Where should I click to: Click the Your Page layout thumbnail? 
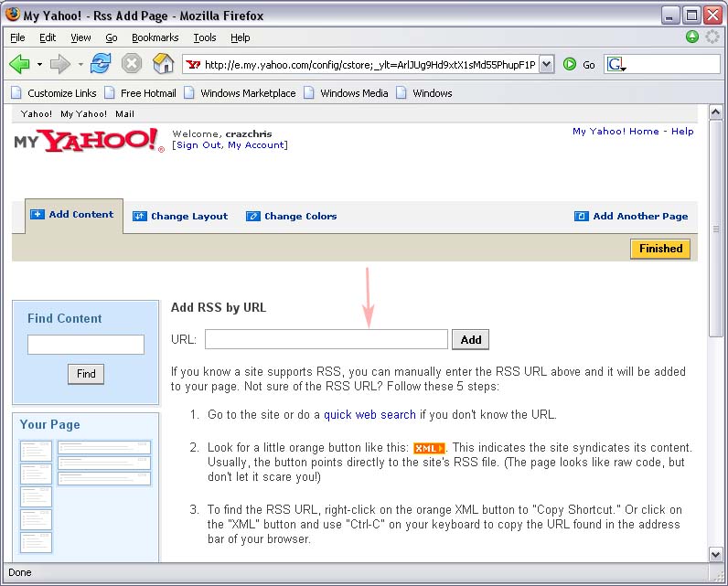[x=85, y=495]
